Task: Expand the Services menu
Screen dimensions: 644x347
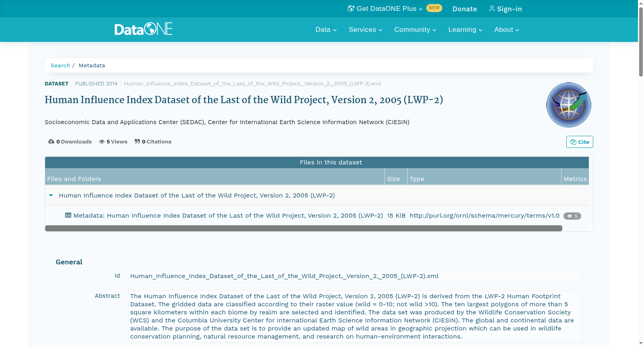Action: (x=365, y=29)
